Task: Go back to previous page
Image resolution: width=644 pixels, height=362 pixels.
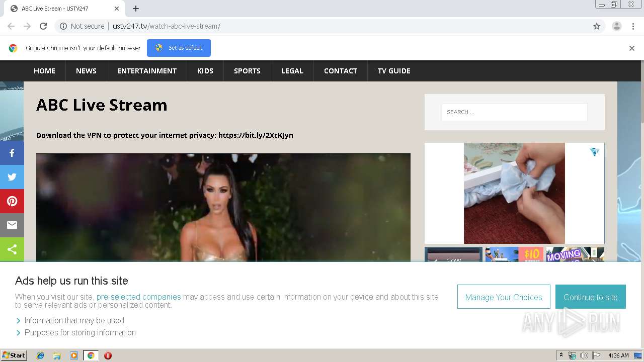Action: (11, 26)
